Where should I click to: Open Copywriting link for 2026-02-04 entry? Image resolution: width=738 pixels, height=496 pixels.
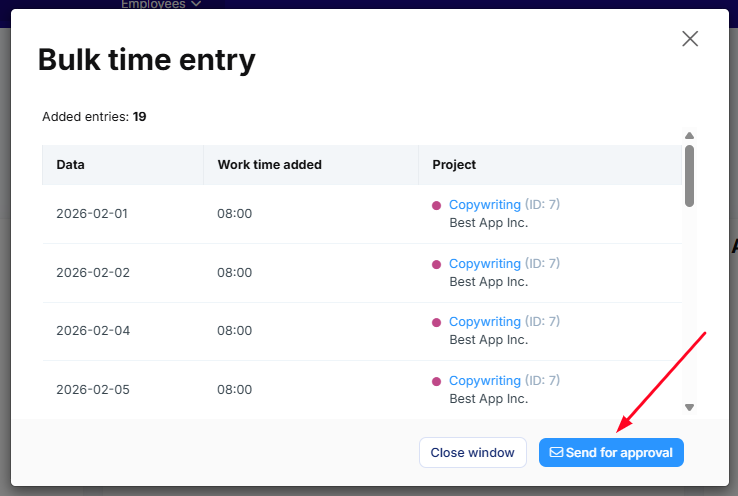(x=484, y=322)
